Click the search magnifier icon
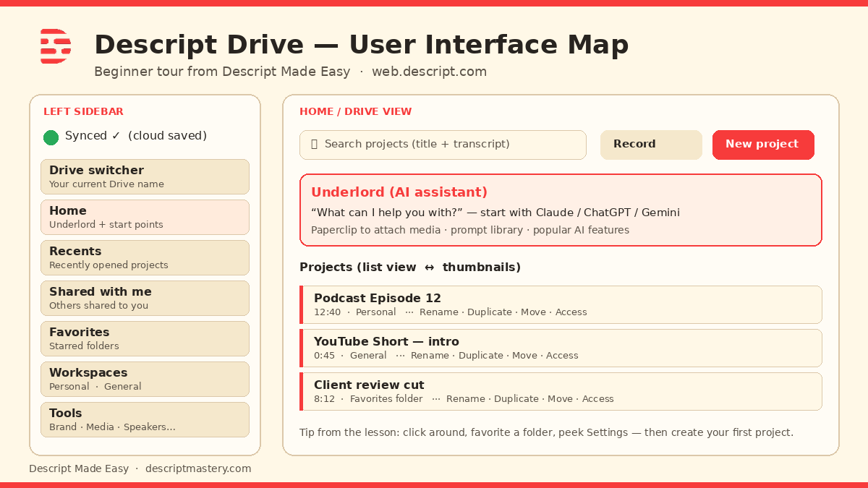Image resolution: width=868 pixels, height=488 pixels. (314, 144)
